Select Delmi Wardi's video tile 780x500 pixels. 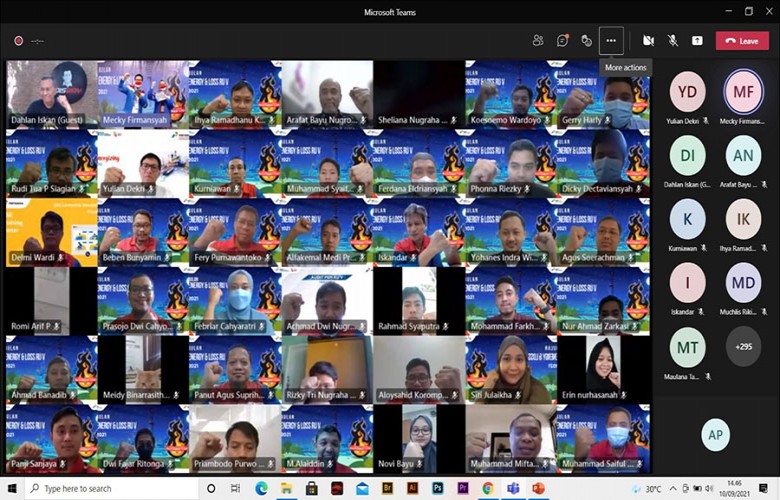point(52,232)
